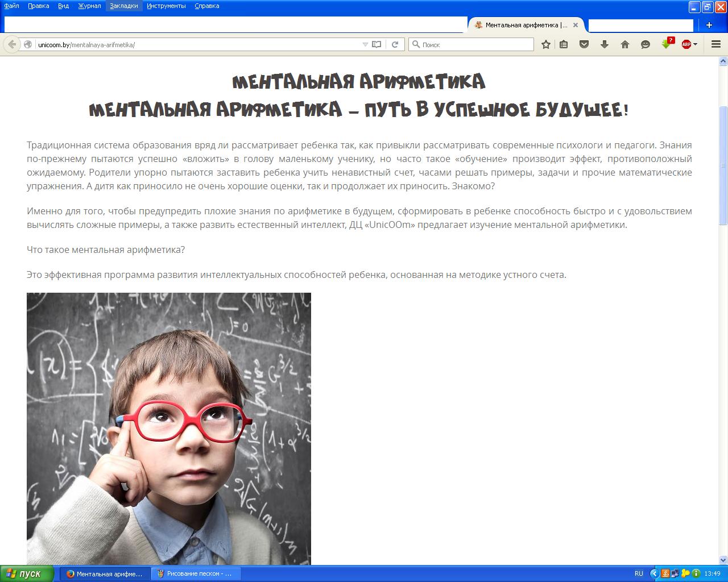
Task: Click the vertical scrollbar thumb
Action: [723, 165]
